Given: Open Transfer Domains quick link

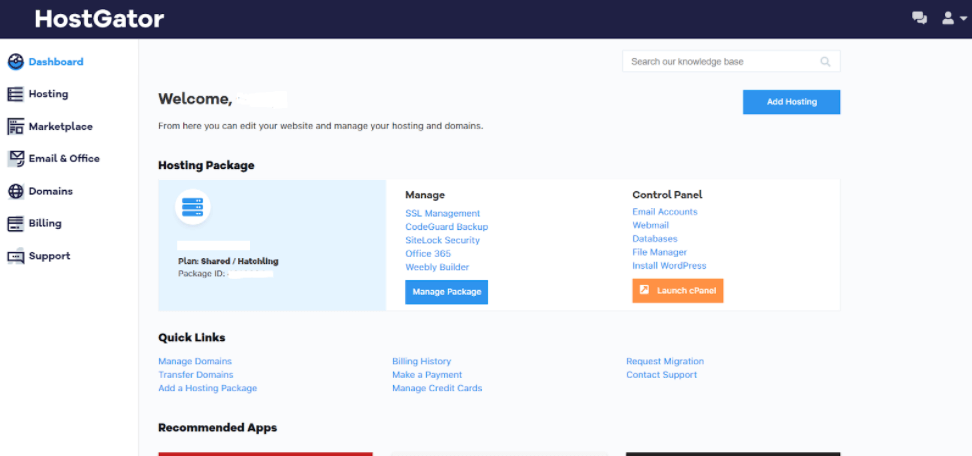Looking at the screenshot, I should [196, 375].
